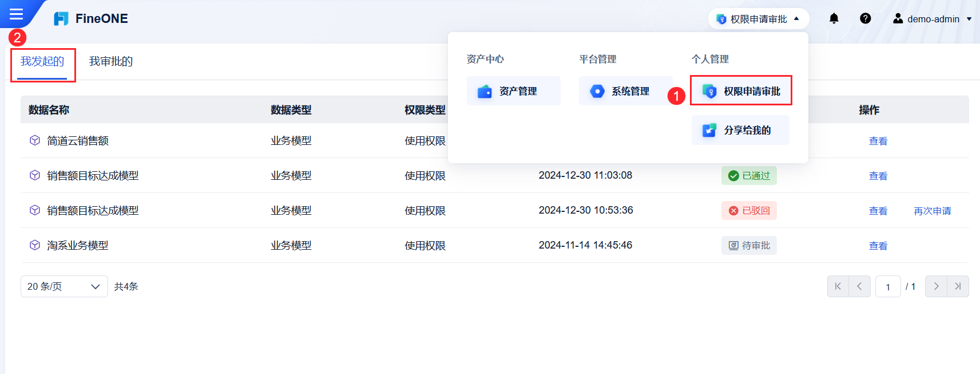The width and height of the screenshot is (980, 374).
Task: Click 查看 for 简道云销售额 row
Action: (x=878, y=141)
